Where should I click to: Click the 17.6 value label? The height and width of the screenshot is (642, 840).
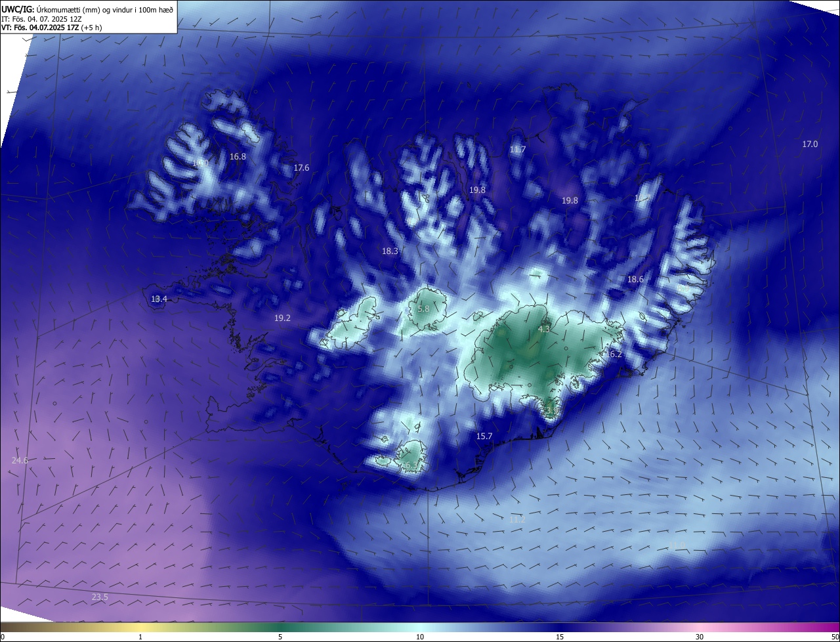(301, 168)
